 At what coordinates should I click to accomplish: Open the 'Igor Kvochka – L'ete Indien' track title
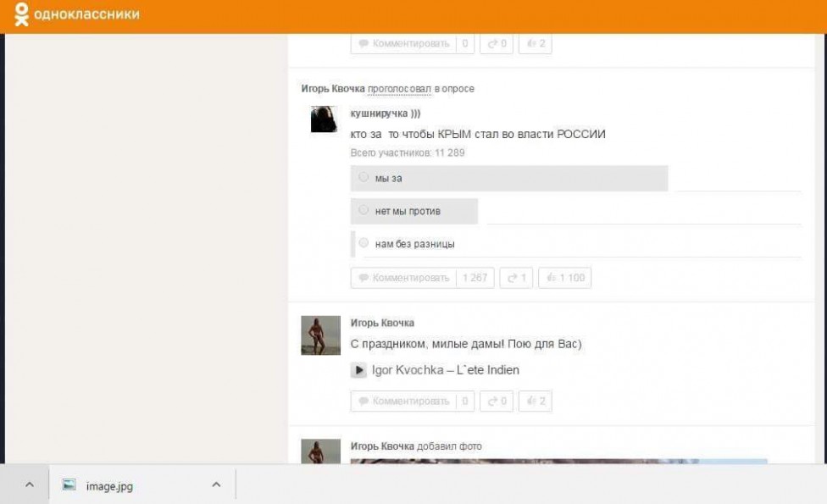coord(446,370)
